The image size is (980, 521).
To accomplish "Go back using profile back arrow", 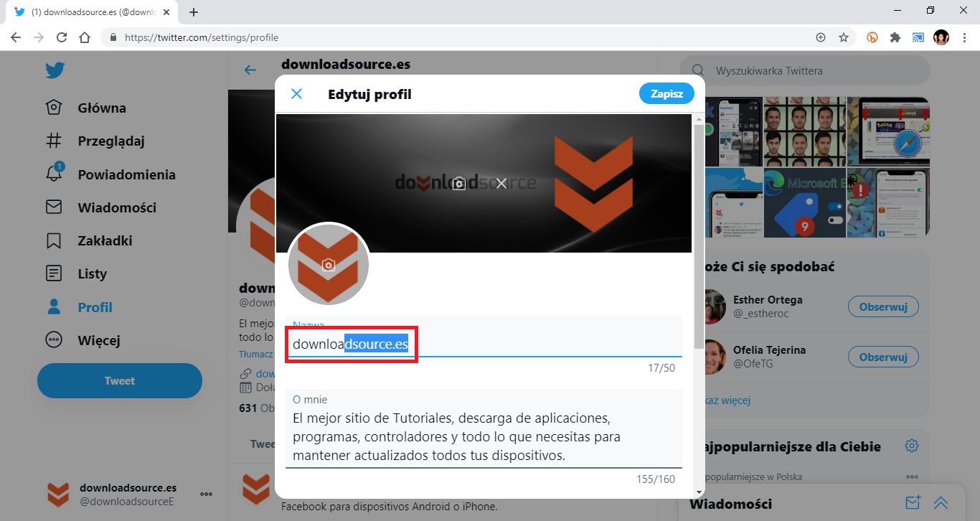I will [250, 70].
